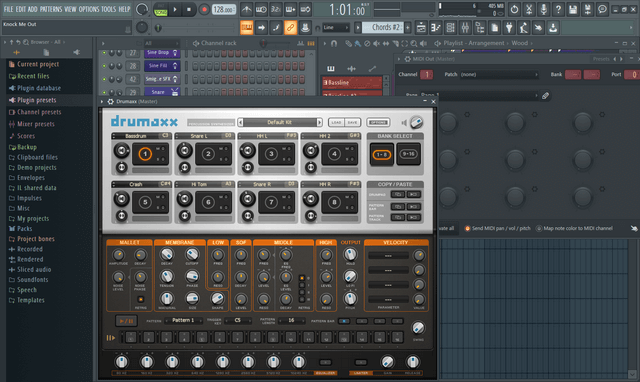Open the channel rack All filter dropdown
The width and height of the screenshot is (640, 382).
click(x=161, y=43)
